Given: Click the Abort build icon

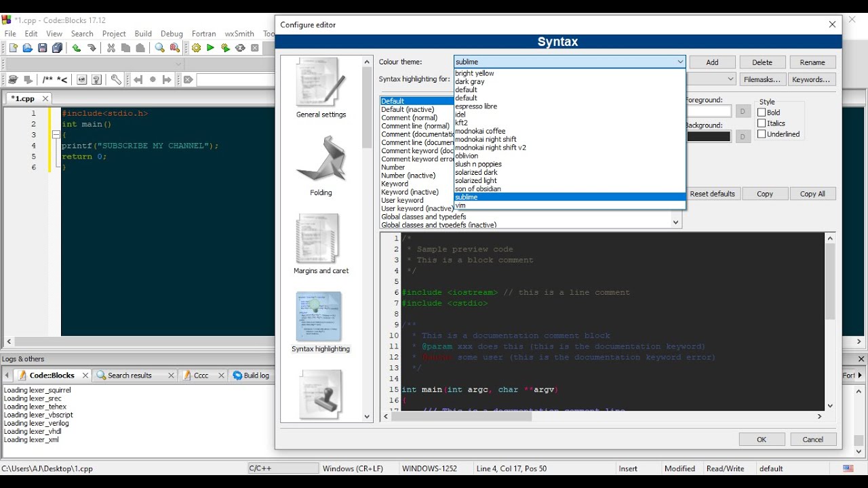Looking at the screenshot, I should [255, 48].
